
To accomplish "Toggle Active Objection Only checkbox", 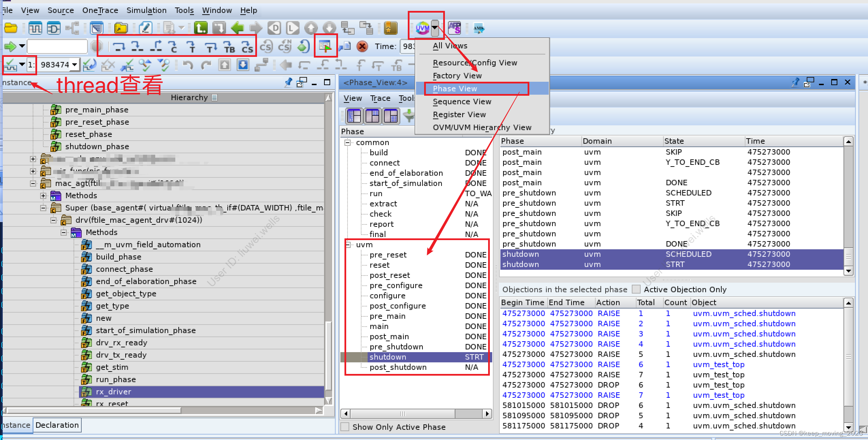I will pos(636,289).
